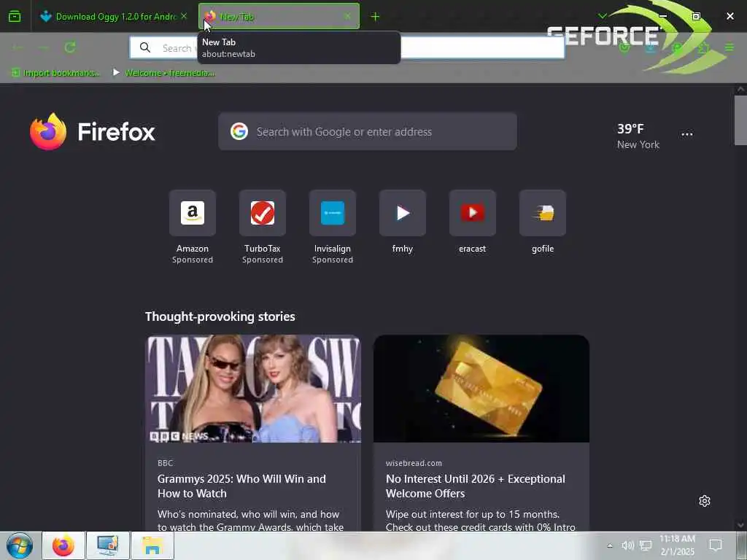747x560 pixels.
Task: Reload the current page
Action: coord(70,47)
